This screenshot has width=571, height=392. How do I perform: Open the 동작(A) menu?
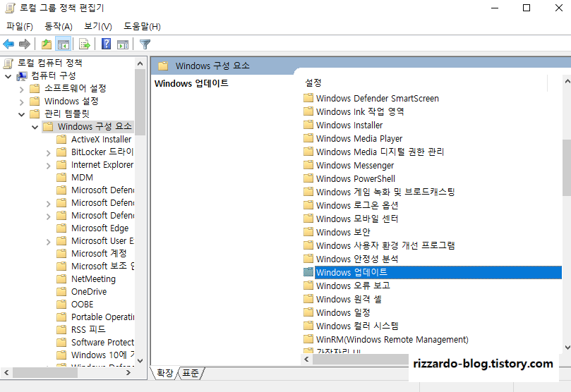tap(59, 26)
